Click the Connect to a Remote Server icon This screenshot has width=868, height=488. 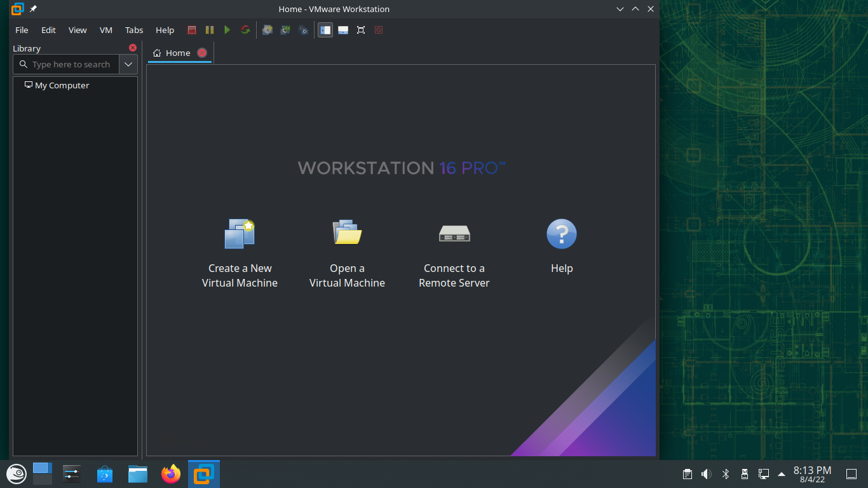[x=454, y=234]
